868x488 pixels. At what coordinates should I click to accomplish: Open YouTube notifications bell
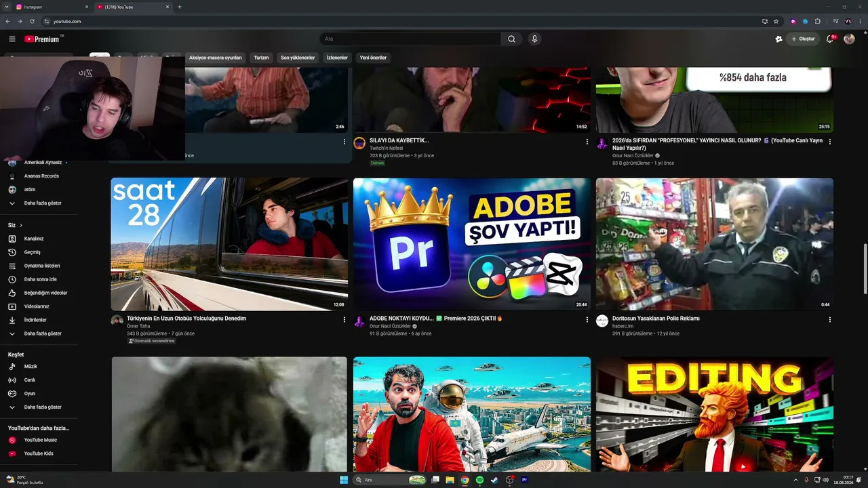pyautogui.click(x=830, y=39)
